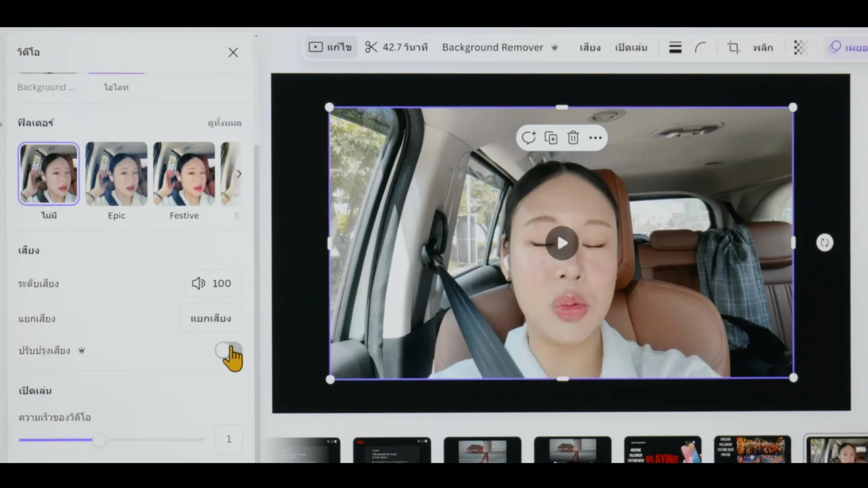This screenshot has height=488, width=868.
Task: Click the corner rounding icon
Action: coord(701,47)
